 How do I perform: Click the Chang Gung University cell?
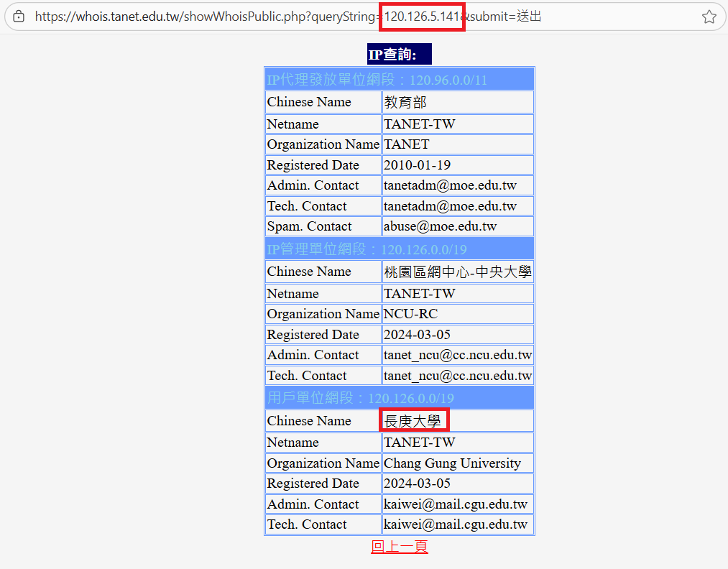(x=458, y=463)
